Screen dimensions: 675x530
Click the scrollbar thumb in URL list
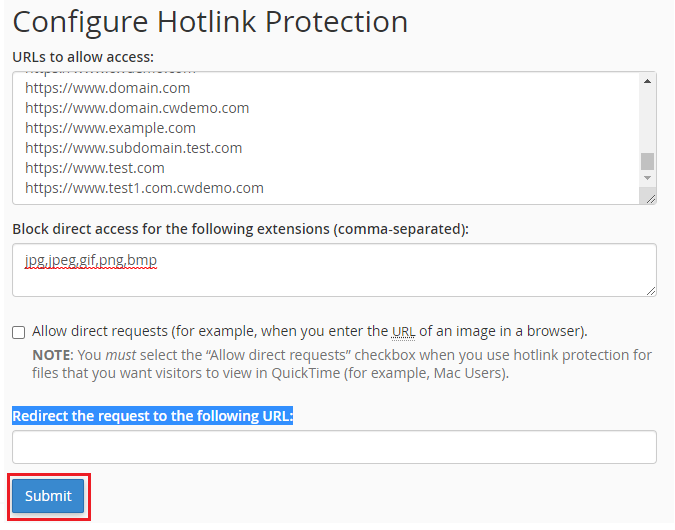[x=647, y=161]
